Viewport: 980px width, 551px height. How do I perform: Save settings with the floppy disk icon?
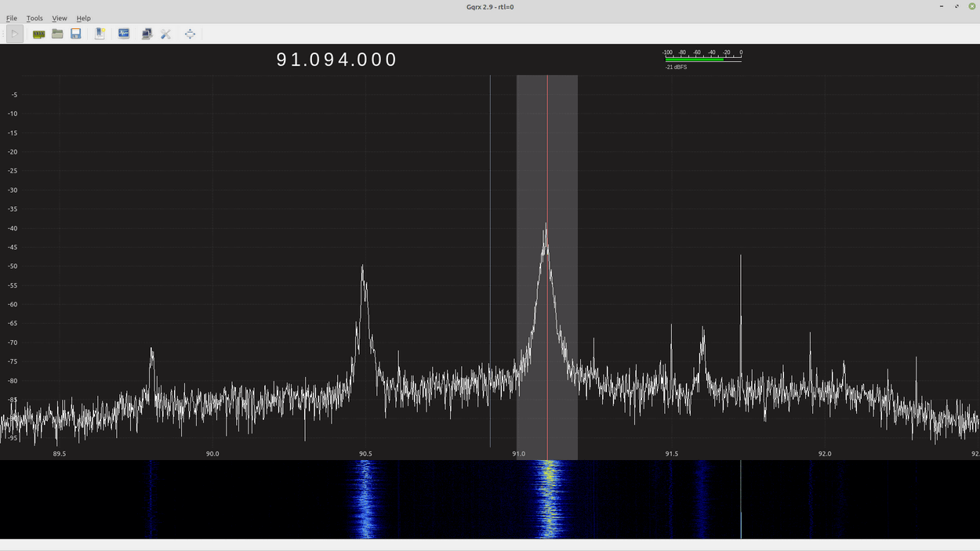coord(76,34)
